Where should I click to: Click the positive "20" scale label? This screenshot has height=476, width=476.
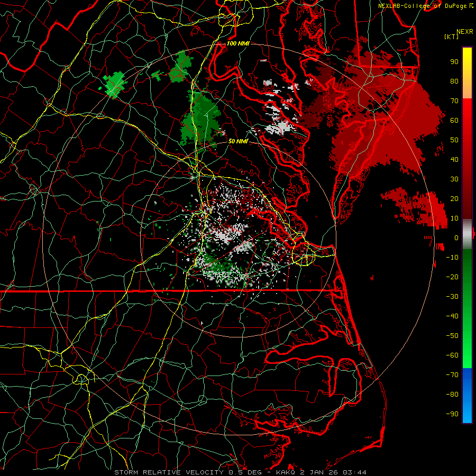click(454, 198)
